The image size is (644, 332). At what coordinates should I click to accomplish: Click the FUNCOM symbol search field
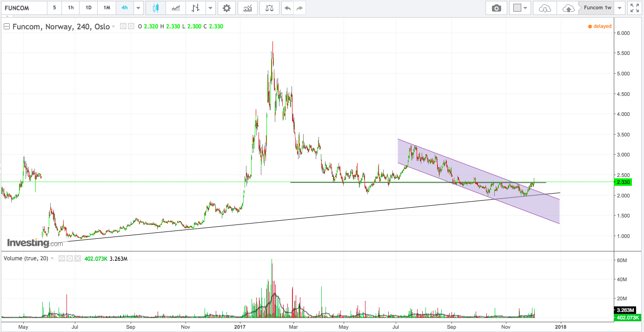pyautogui.click(x=24, y=8)
